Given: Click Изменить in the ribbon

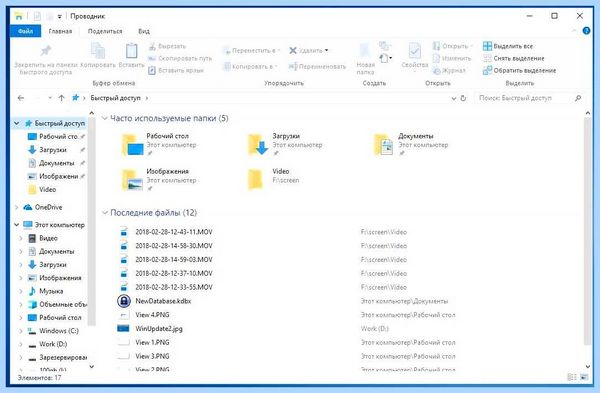Looking at the screenshot, I should 452,58.
